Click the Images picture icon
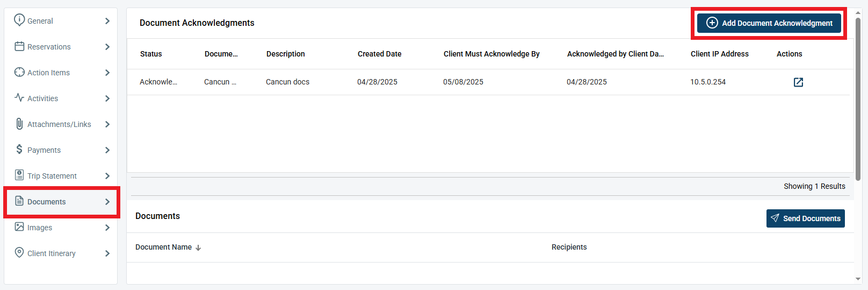Viewport: 868px width, 290px height. tap(19, 227)
